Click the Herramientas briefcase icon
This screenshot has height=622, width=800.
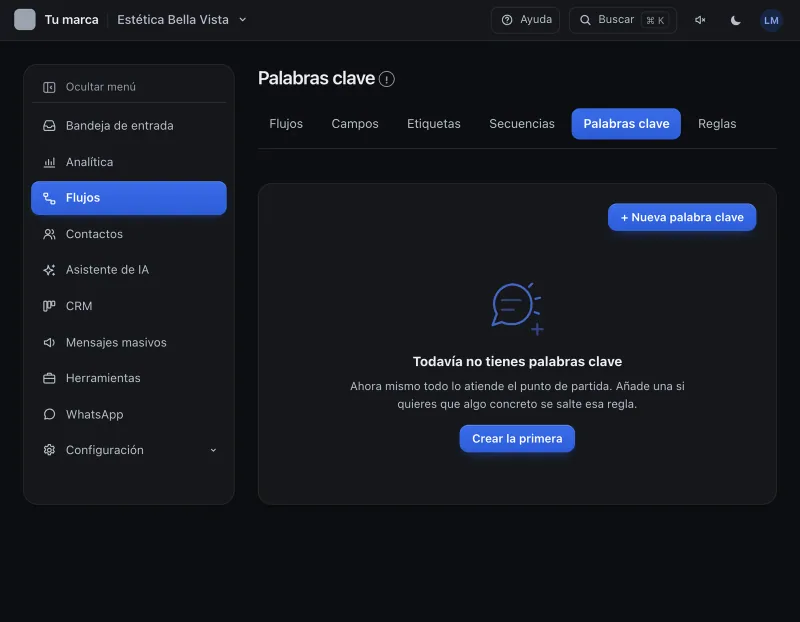click(x=49, y=378)
